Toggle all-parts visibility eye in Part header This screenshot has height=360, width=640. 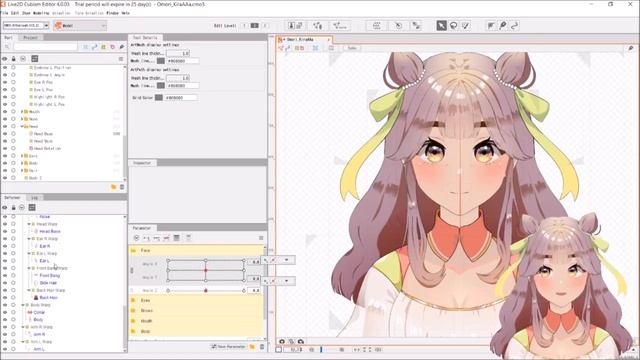point(5,59)
